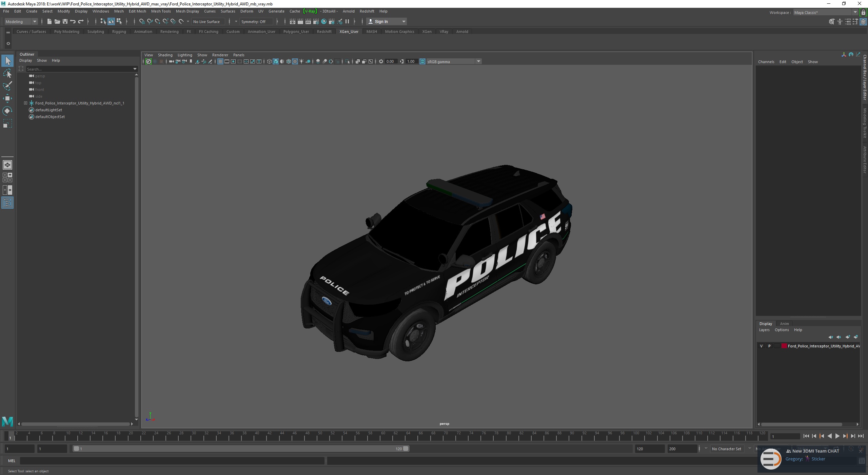Open the Deform menu

point(246,11)
